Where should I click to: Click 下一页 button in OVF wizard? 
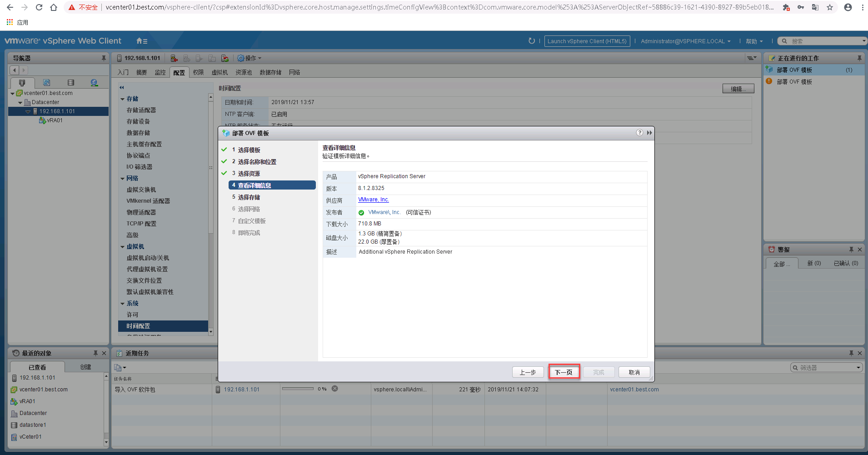click(x=564, y=372)
